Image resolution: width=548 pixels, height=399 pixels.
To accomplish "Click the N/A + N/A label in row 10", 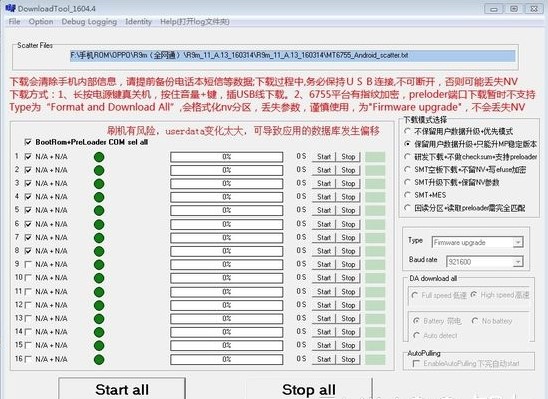I will (x=51, y=278).
